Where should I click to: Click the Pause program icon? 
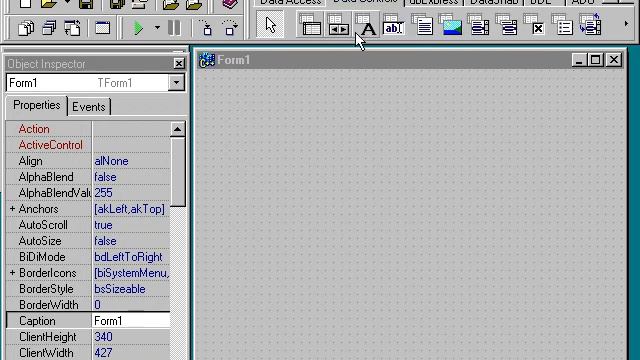click(x=174, y=28)
